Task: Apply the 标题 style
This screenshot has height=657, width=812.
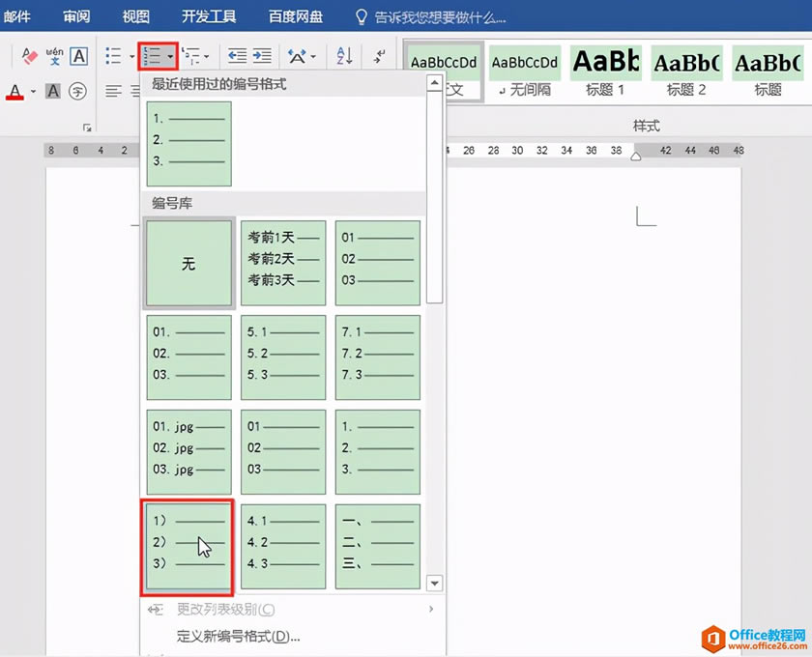Action: click(768, 71)
